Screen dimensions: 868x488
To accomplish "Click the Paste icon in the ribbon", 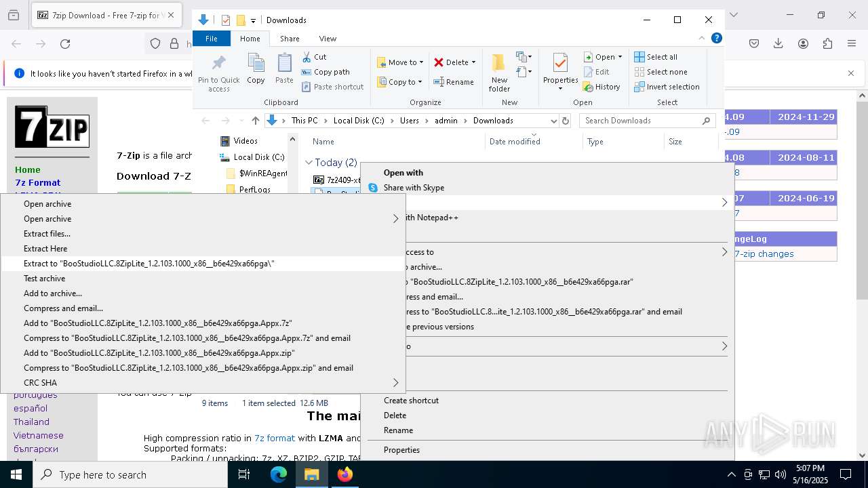I will point(284,68).
